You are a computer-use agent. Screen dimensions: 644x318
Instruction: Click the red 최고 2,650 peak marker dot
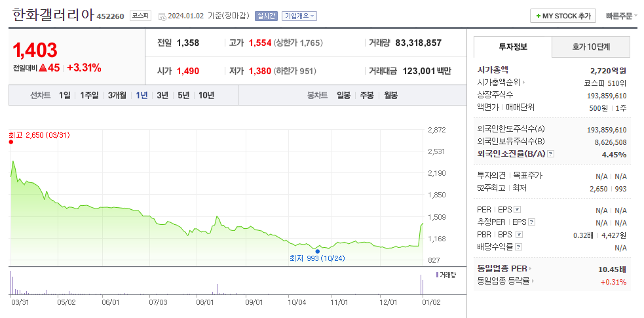point(10,142)
